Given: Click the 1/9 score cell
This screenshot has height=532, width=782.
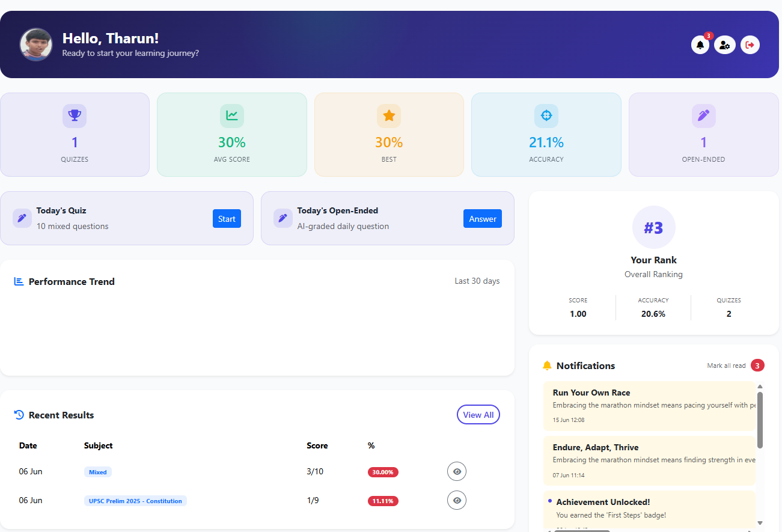Looking at the screenshot, I should click(313, 500).
